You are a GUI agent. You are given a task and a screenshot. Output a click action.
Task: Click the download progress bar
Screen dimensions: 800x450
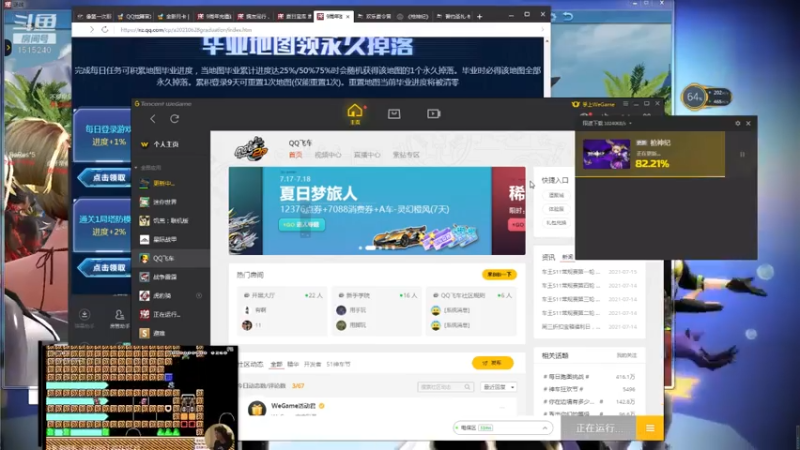pyautogui.click(x=650, y=176)
